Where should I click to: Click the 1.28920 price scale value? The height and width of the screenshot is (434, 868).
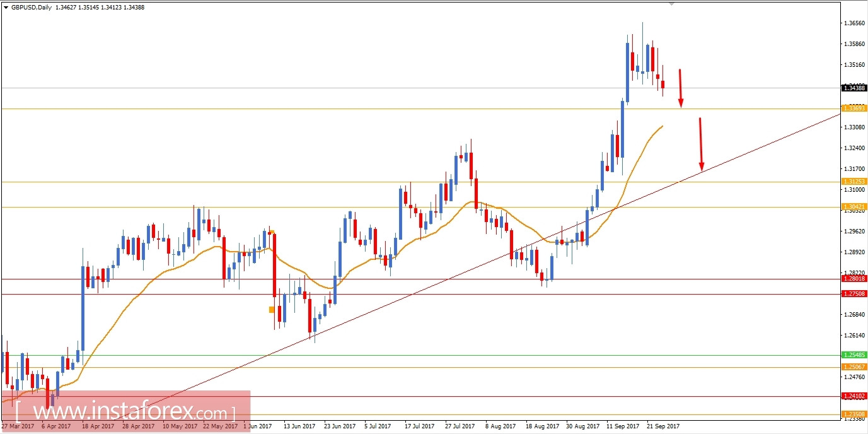(854, 252)
